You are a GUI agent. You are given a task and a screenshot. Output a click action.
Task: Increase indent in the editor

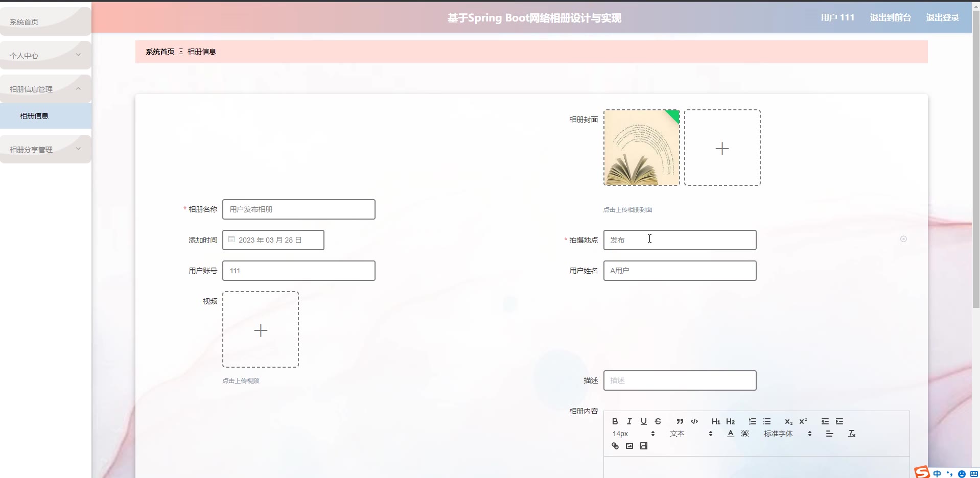839,421
